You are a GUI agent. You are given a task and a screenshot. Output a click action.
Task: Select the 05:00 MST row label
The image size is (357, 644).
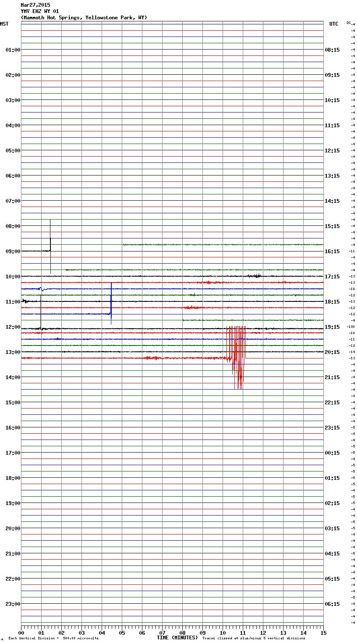pyautogui.click(x=13, y=151)
